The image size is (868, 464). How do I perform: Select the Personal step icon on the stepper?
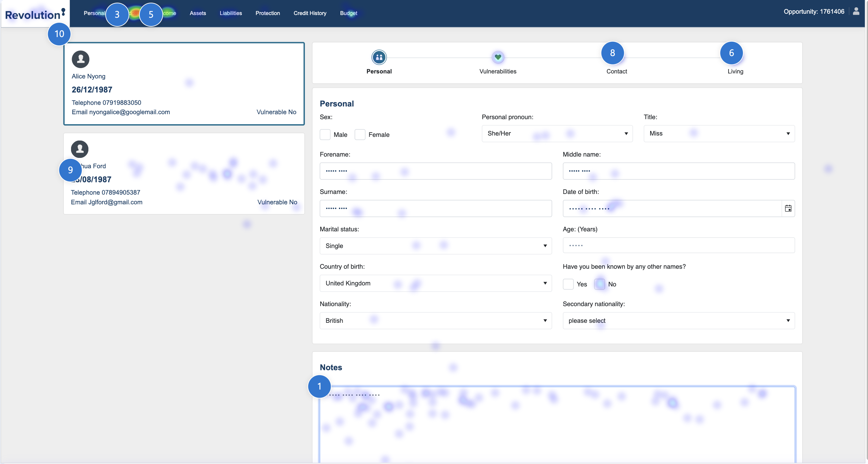point(379,57)
